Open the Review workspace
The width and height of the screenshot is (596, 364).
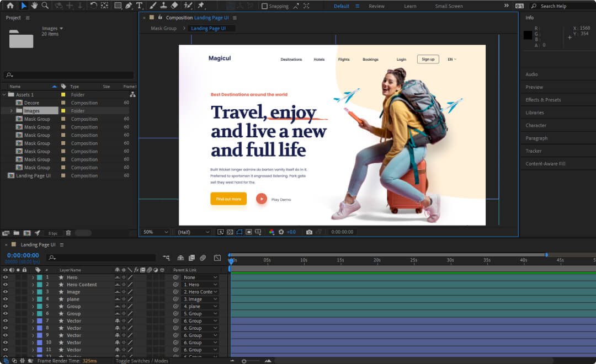point(376,6)
